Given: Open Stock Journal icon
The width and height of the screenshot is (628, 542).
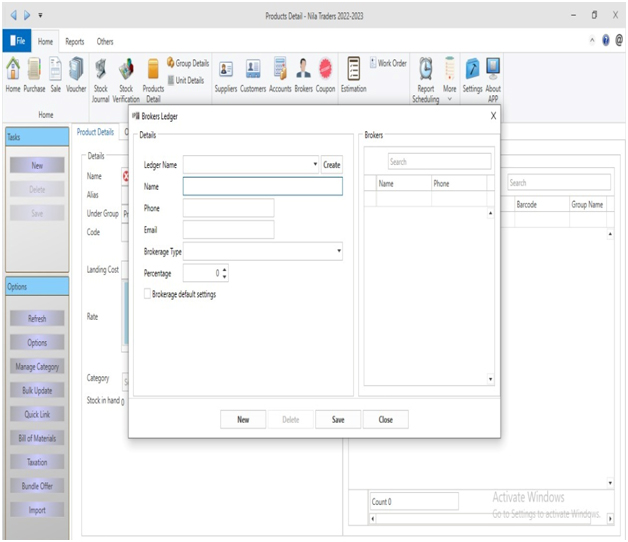Looking at the screenshot, I should [x=101, y=80].
